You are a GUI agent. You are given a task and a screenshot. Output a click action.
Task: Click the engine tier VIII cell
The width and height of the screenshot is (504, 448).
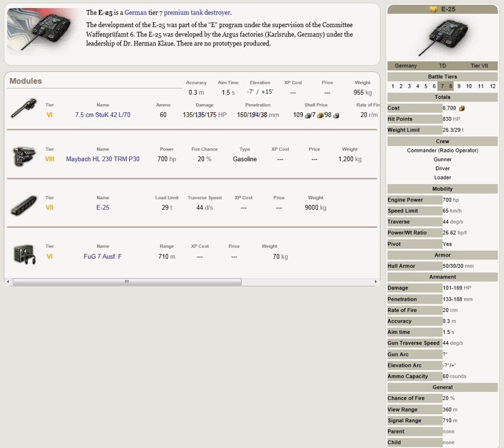click(x=50, y=159)
